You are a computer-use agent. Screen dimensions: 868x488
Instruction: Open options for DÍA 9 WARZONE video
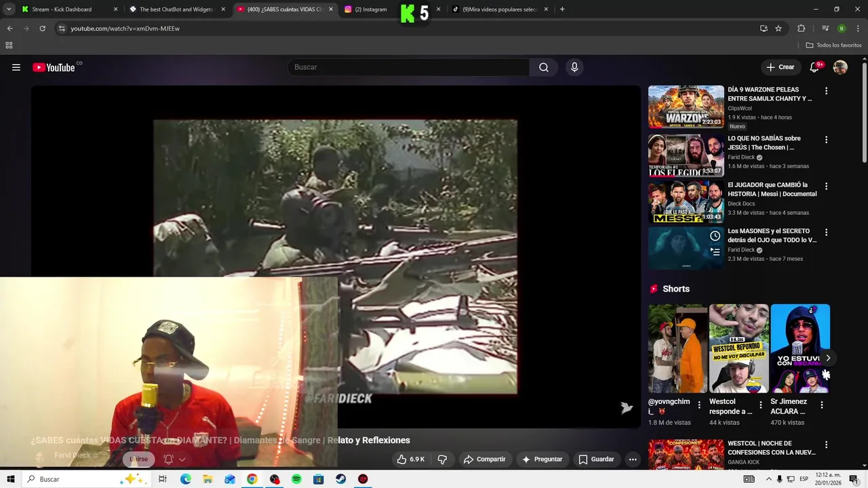point(826,91)
